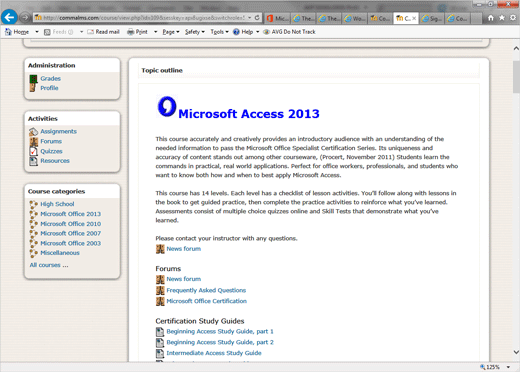Click Home in the command bar
This screenshot has width=520, height=372.
click(x=17, y=32)
